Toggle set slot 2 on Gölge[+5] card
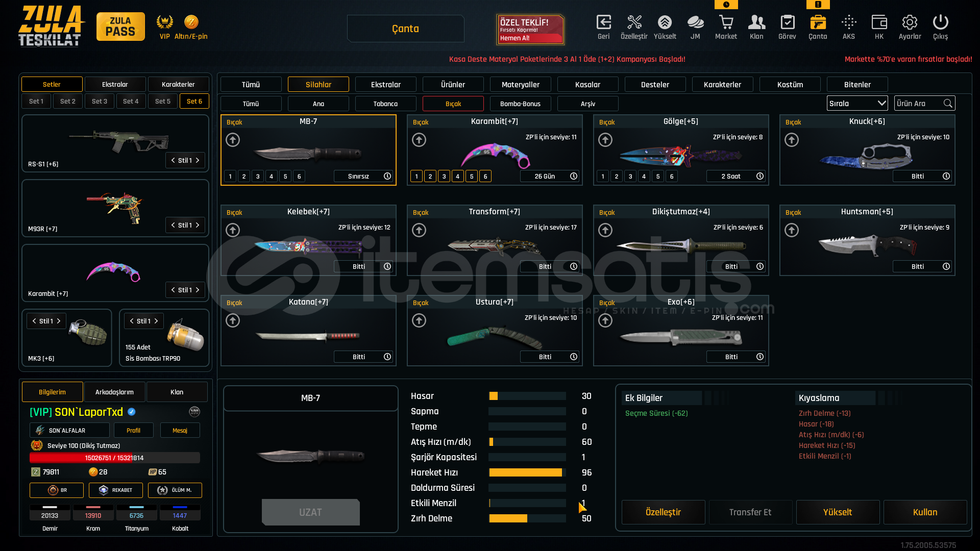This screenshot has height=551, width=980. pos(617,176)
